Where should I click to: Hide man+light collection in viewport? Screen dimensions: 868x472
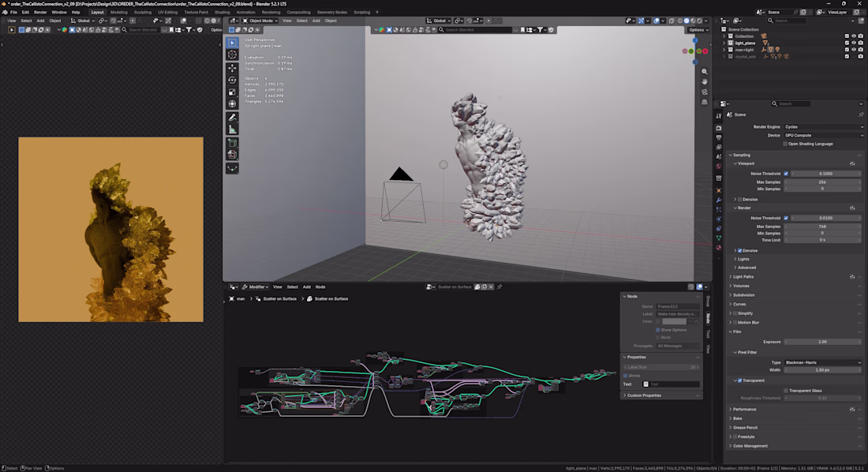click(x=854, y=49)
